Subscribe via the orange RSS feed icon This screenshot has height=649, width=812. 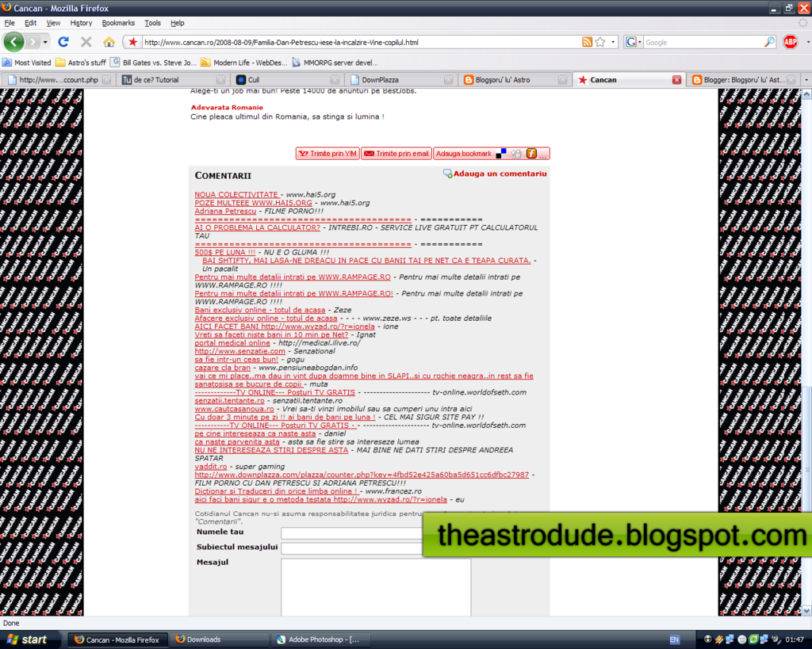click(587, 43)
